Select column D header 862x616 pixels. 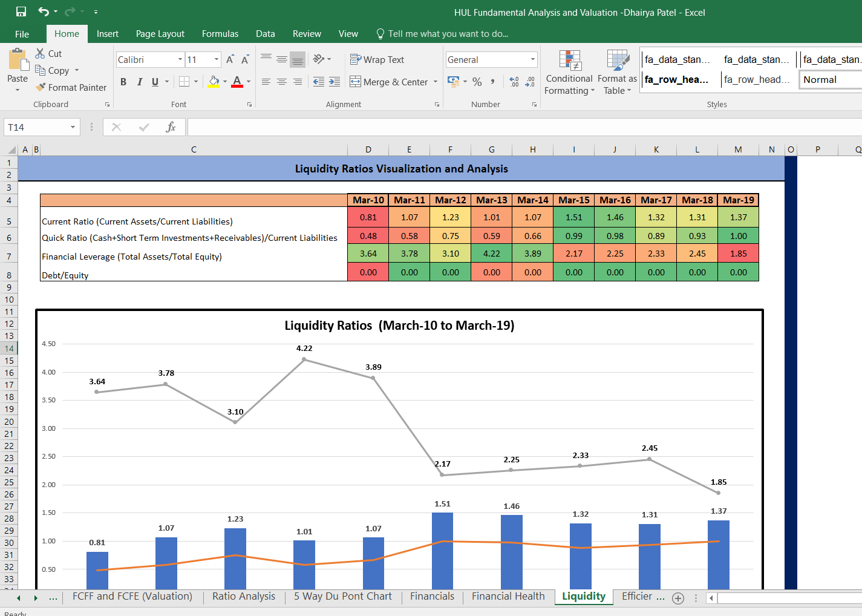(368, 149)
